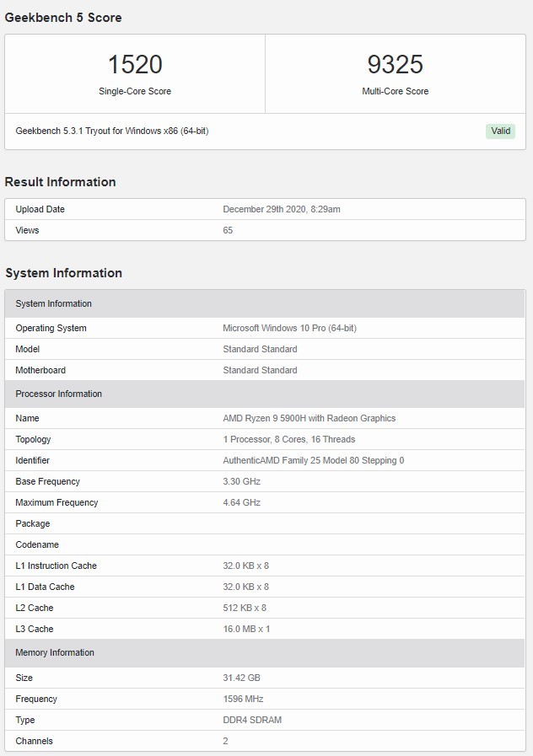Click the Identifier label

32,460
